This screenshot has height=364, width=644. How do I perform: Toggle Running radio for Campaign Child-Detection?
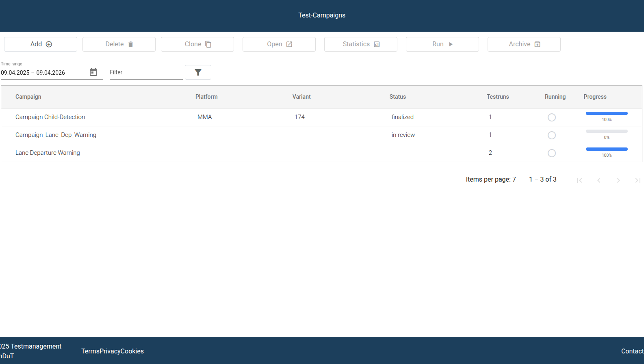point(551,117)
